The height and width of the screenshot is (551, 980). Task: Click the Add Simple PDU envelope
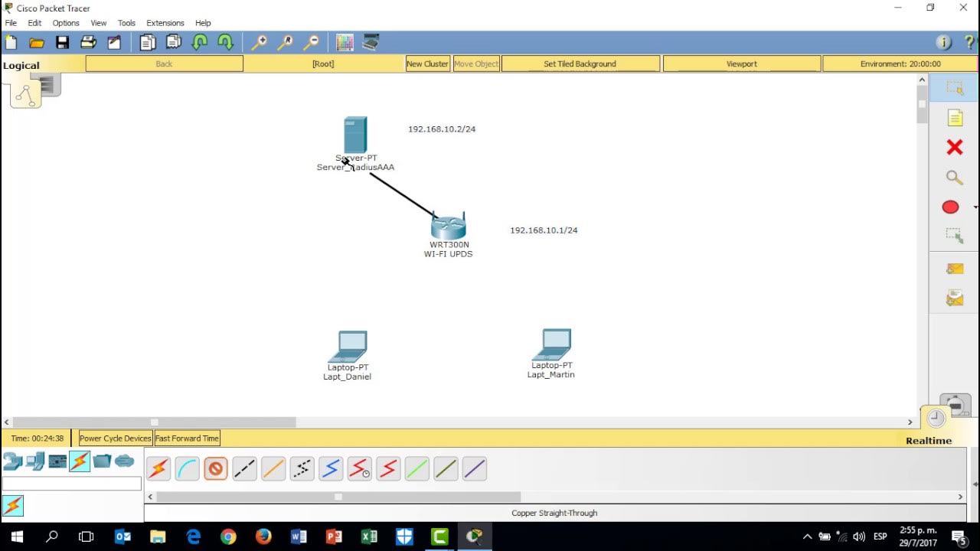click(954, 269)
